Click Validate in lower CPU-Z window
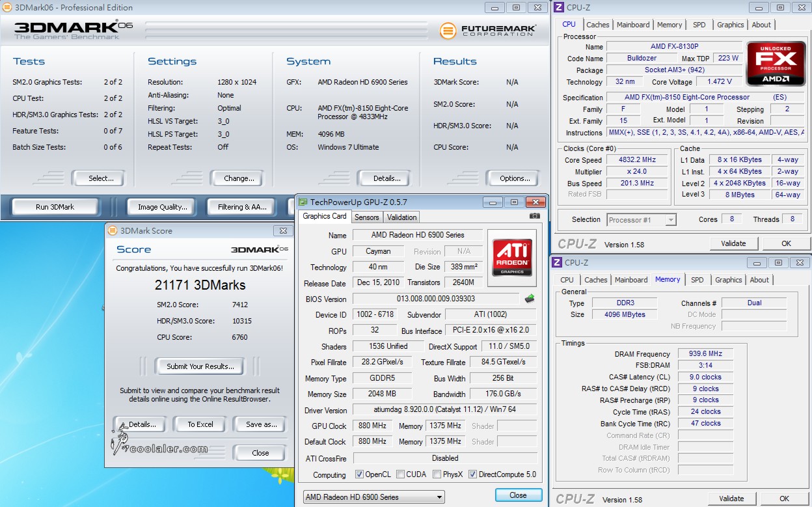The height and width of the screenshot is (507, 812). click(x=731, y=499)
